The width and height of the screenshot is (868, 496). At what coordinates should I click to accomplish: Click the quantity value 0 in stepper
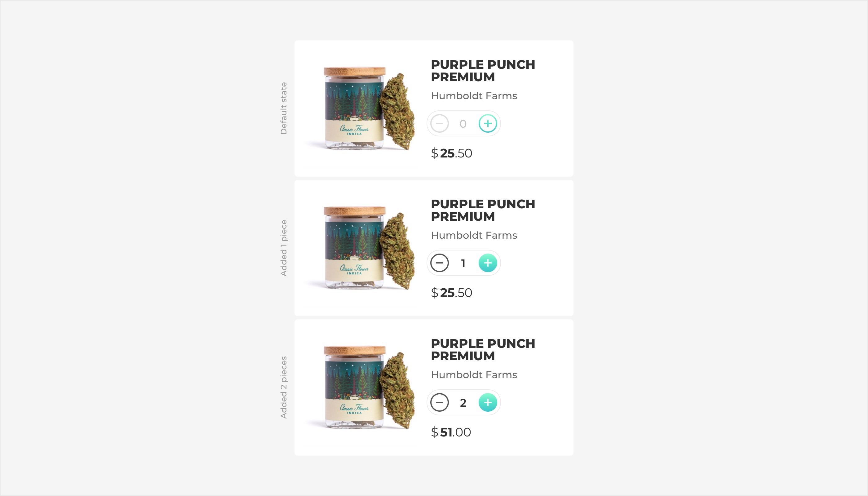pos(463,124)
